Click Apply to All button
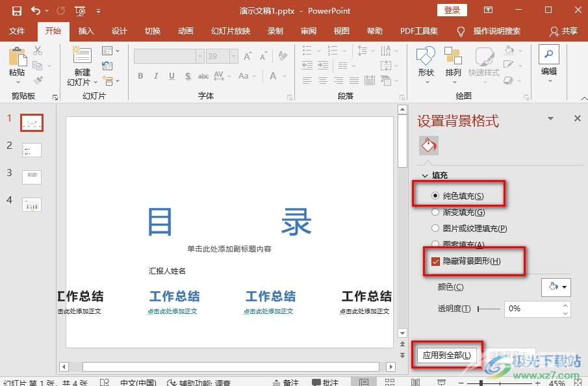The image size is (588, 386). [x=446, y=355]
